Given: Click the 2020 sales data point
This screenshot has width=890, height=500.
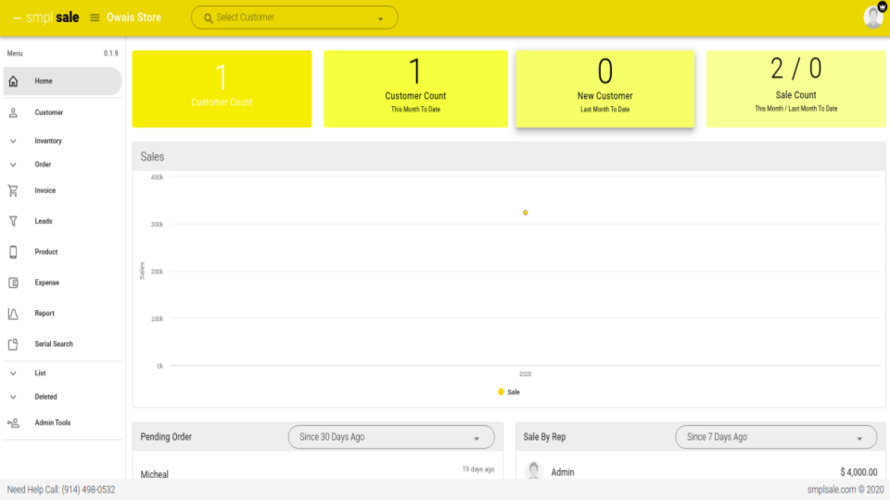Looking at the screenshot, I should pyautogui.click(x=525, y=213).
